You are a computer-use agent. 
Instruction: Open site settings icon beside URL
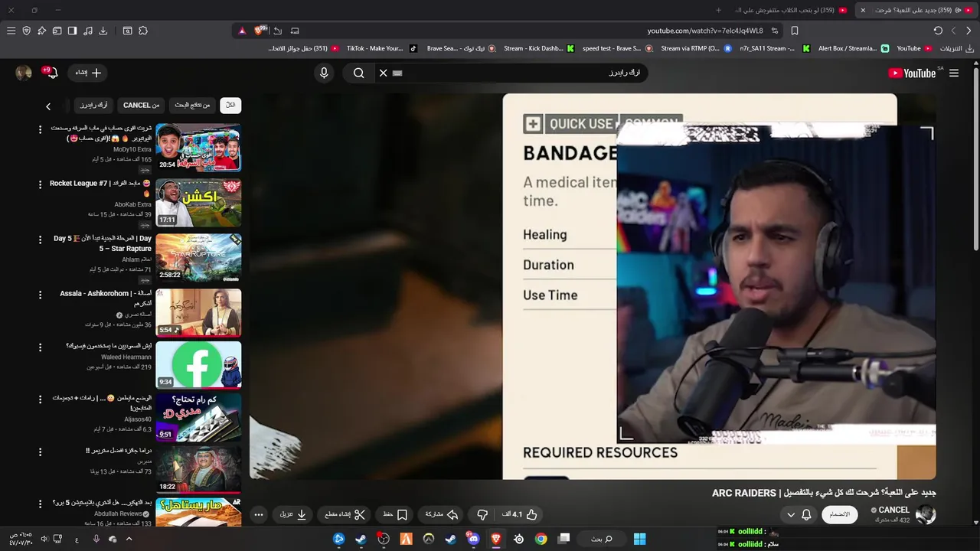click(775, 31)
